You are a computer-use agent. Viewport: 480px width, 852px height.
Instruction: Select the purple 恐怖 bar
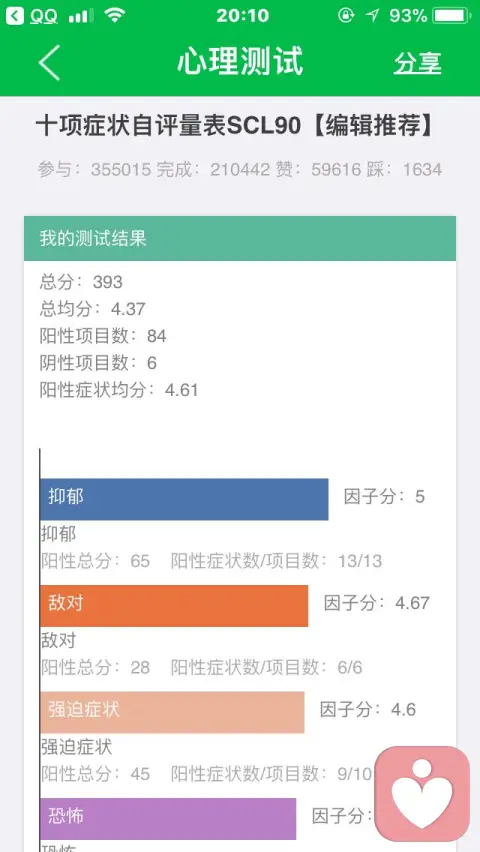click(x=168, y=818)
